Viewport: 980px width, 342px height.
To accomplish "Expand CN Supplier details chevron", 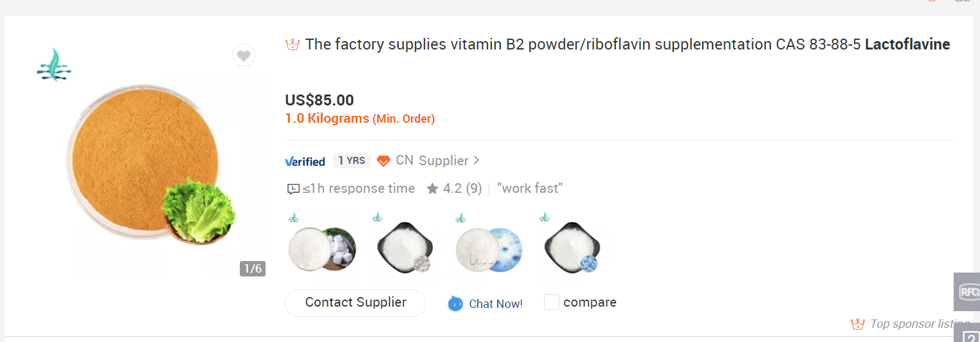I will point(476,160).
